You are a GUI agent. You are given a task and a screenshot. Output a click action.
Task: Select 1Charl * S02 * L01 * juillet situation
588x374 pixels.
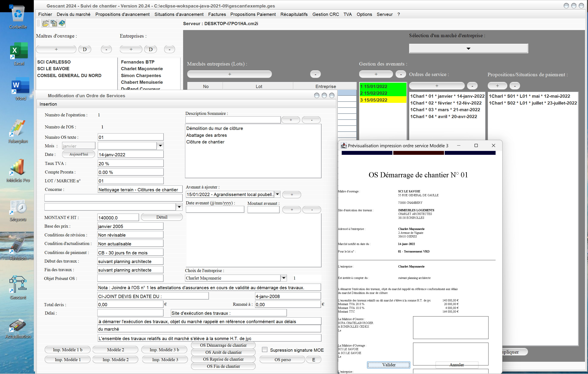(x=533, y=103)
